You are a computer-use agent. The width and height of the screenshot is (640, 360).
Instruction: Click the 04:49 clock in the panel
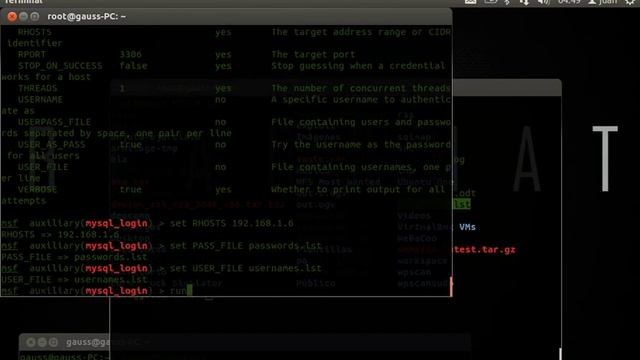pos(569,2)
